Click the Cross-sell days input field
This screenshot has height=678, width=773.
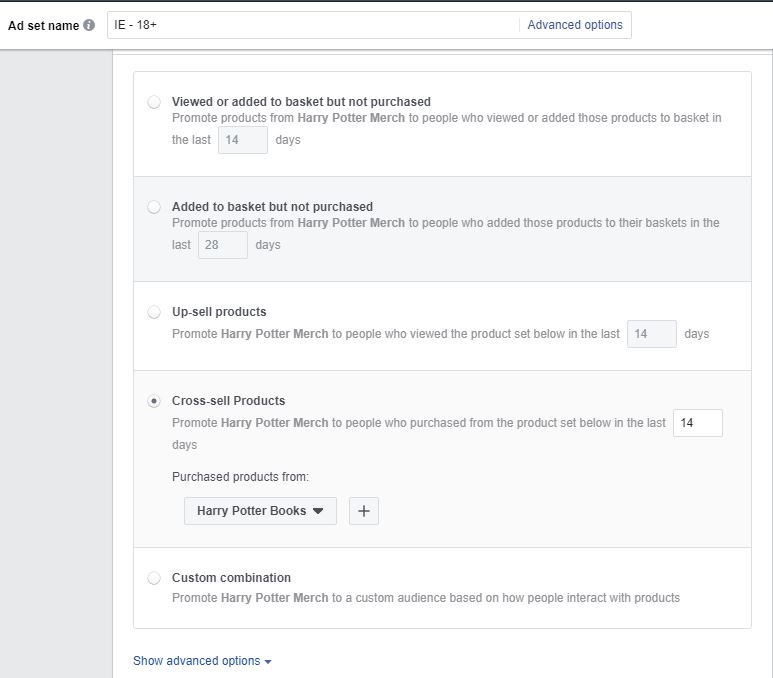pos(697,423)
